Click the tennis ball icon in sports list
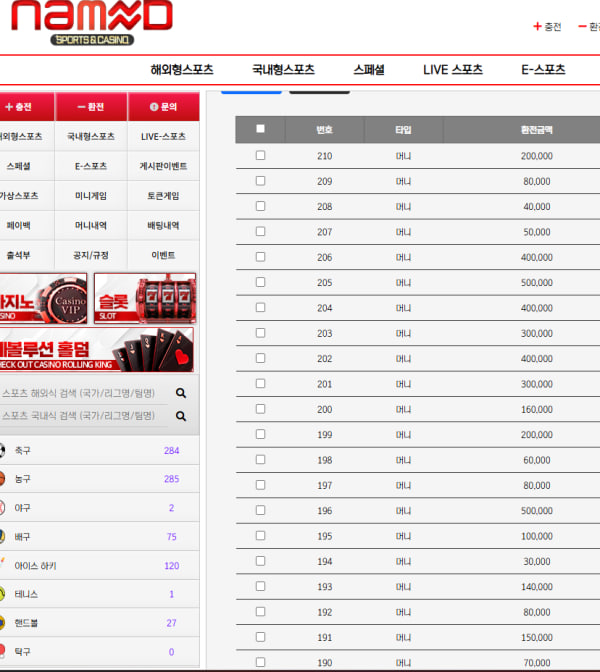The image size is (600, 672). (x=2, y=594)
